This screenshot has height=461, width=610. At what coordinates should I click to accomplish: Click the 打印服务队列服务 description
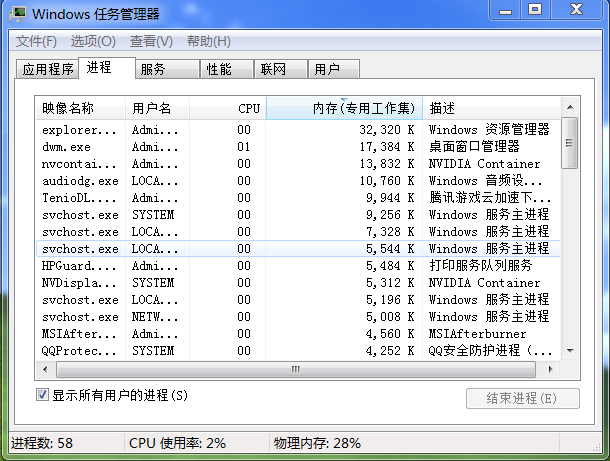(x=480, y=266)
